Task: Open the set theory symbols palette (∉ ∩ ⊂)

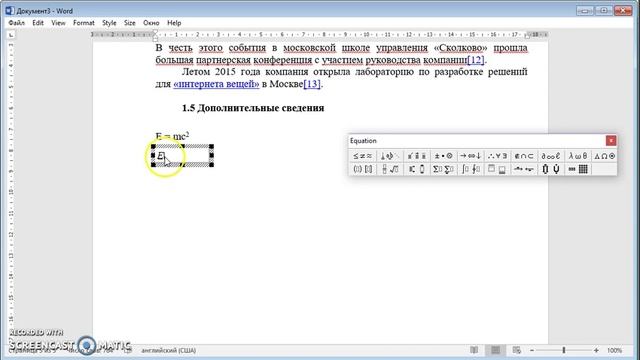Action: point(524,156)
